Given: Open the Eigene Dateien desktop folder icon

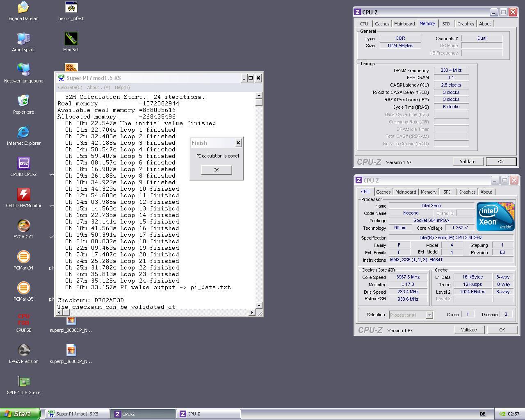Looking at the screenshot, I should point(23,7).
